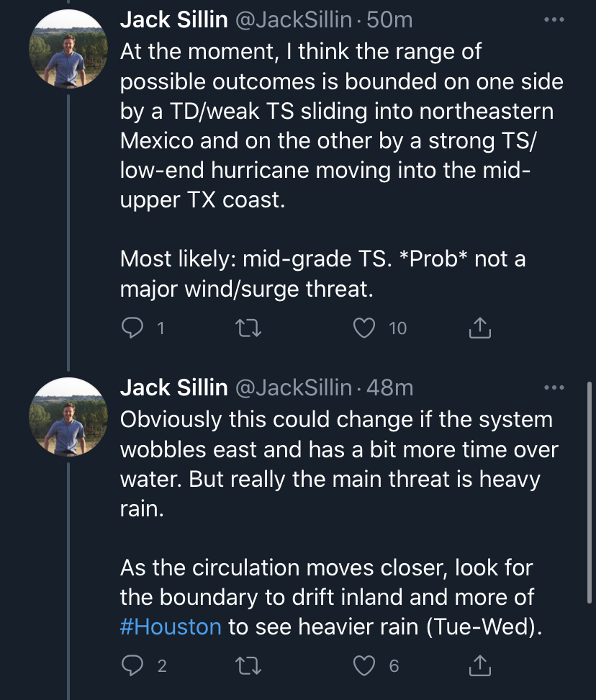Like the tweet with 6 likes
596x700 pixels.
366,666
